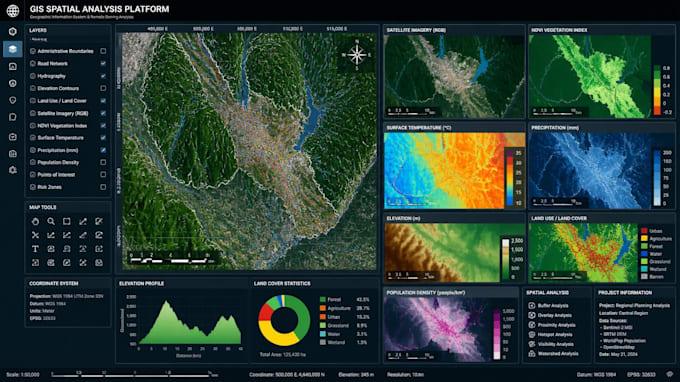
Task: Click the layer icon beside Hydrography
Action: [33, 76]
